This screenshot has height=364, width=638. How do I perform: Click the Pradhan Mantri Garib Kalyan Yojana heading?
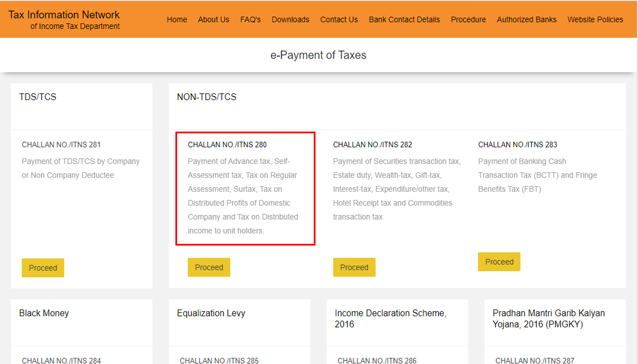tap(548, 318)
